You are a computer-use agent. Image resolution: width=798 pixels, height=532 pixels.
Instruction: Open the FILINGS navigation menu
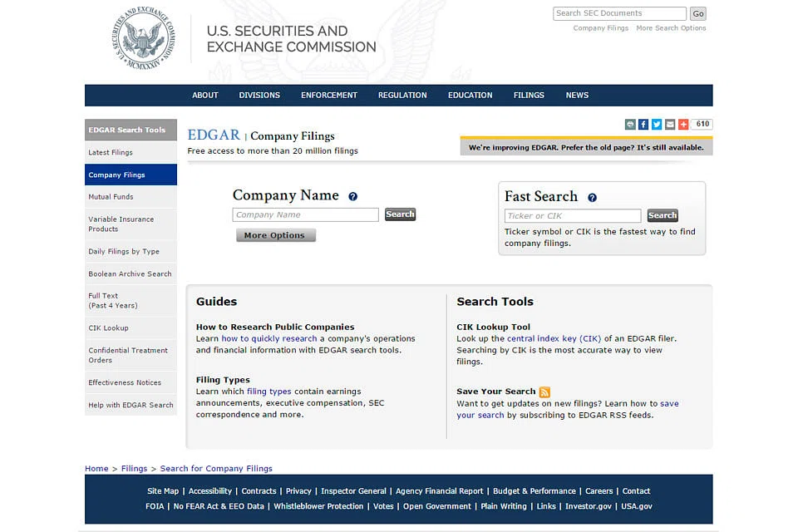tap(529, 95)
